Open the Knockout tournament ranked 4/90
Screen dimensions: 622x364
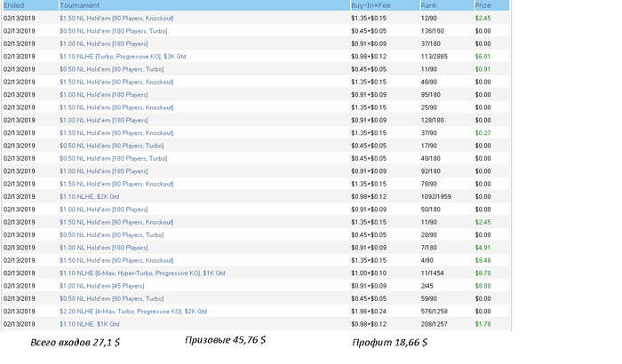(116, 260)
